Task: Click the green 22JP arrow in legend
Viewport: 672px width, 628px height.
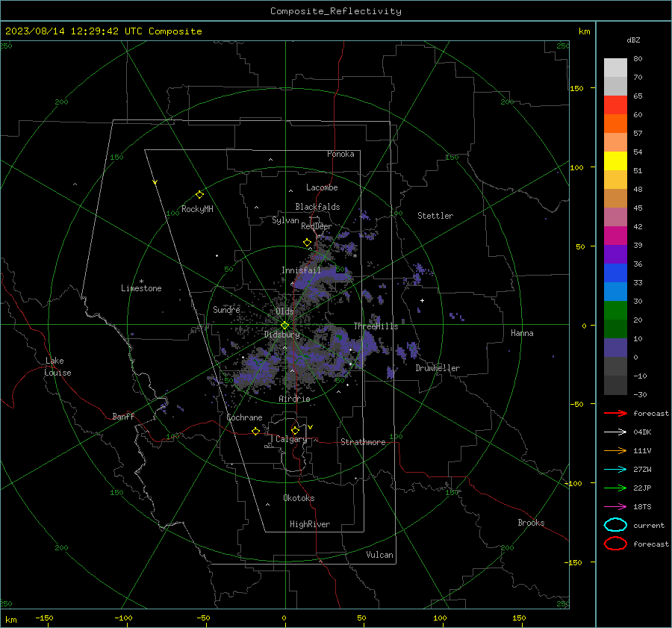Action: tap(615, 488)
